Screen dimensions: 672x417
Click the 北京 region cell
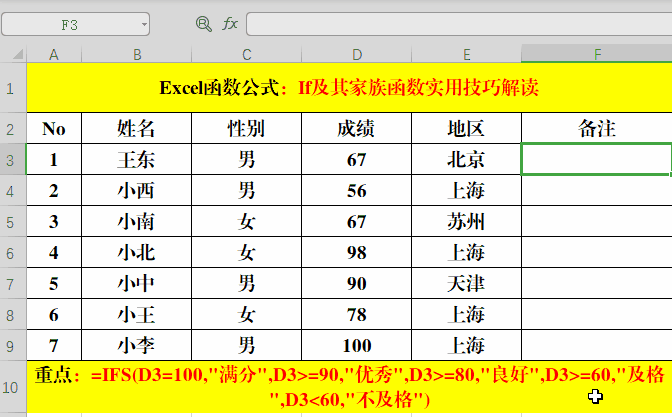(466, 159)
